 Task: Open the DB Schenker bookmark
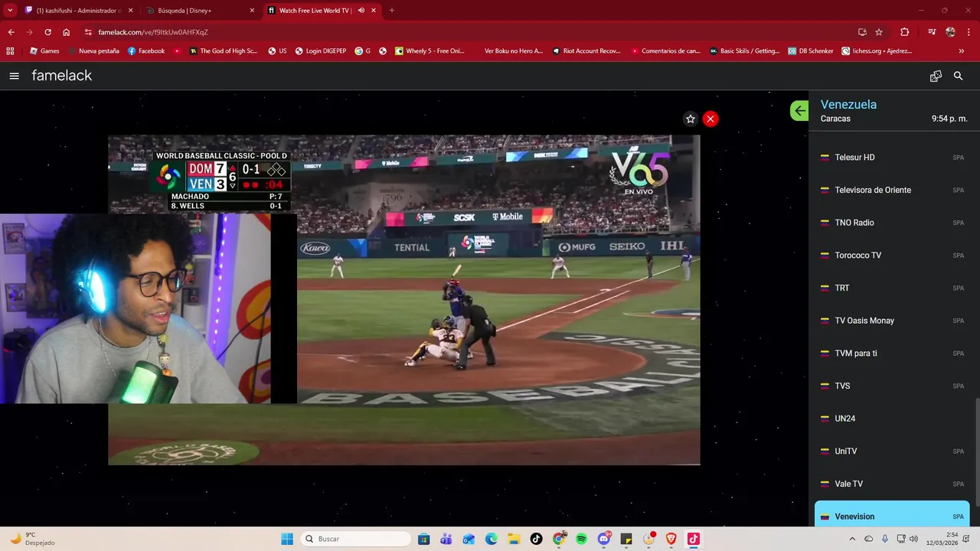(x=810, y=51)
